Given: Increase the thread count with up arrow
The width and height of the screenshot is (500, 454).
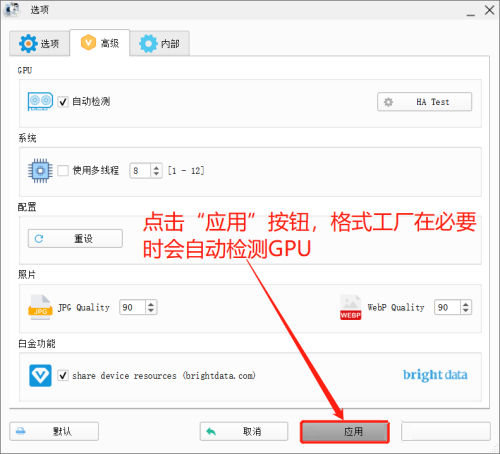Looking at the screenshot, I should coord(156,167).
